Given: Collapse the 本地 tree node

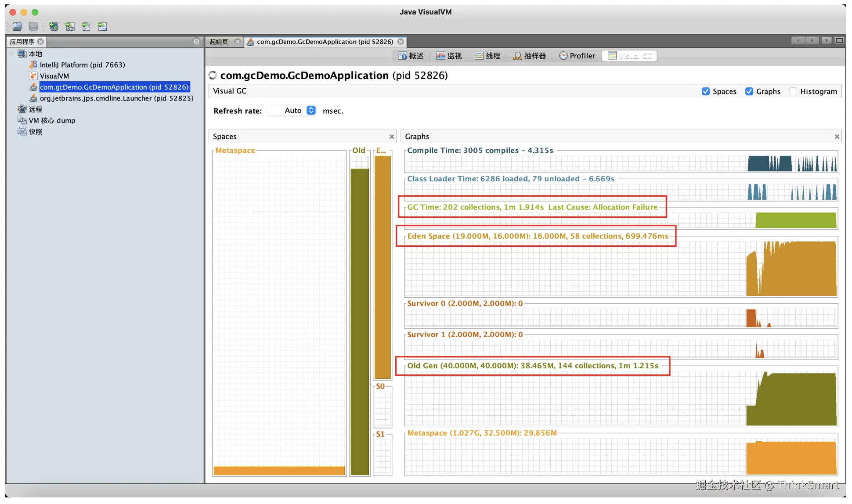Looking at the screenshot, I should pyautogui.click(x=11, y=54).
